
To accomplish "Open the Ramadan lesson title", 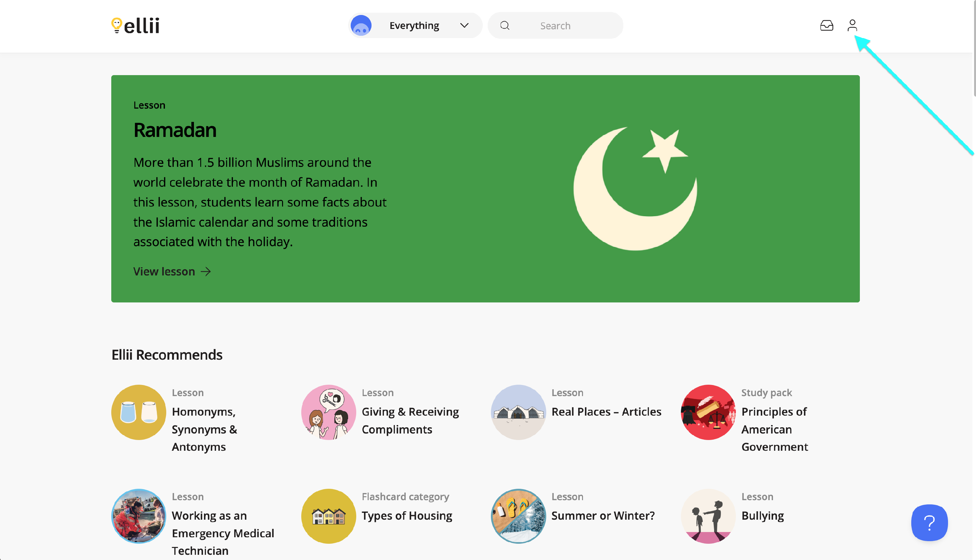I will [175, 130].
